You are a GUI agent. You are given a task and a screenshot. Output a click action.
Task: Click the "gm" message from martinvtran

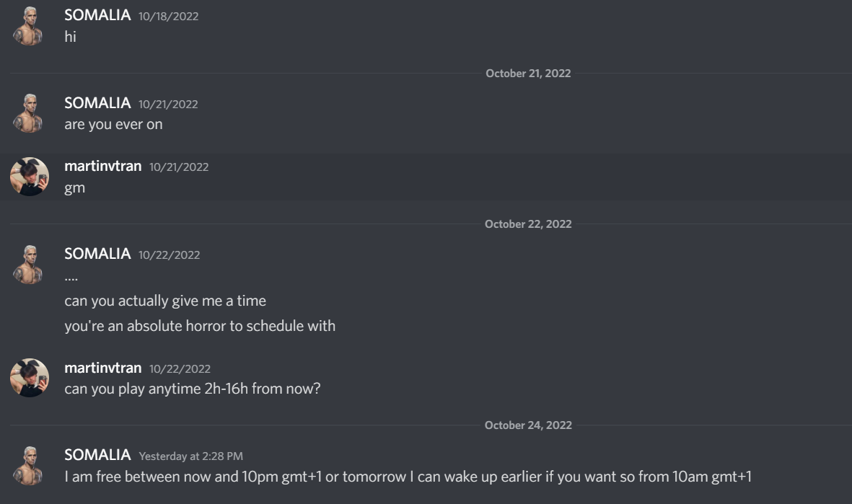(x=74, y=187)
